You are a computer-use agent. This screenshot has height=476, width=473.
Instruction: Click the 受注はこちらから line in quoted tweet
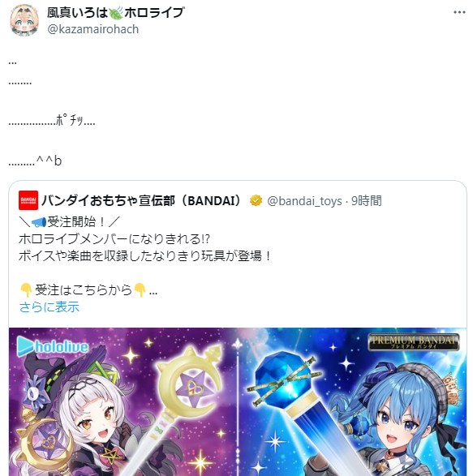click(x=84, y=290)
